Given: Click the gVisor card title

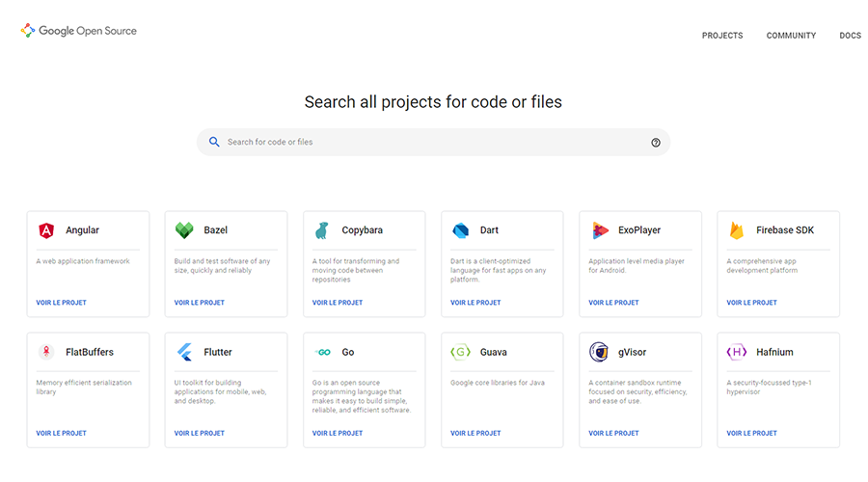Looking at the screenshot, I should tap(632, 352).
